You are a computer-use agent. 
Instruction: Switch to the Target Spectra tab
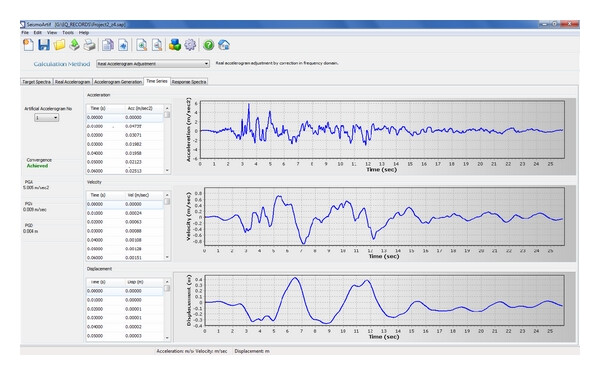tap(36, 82)
